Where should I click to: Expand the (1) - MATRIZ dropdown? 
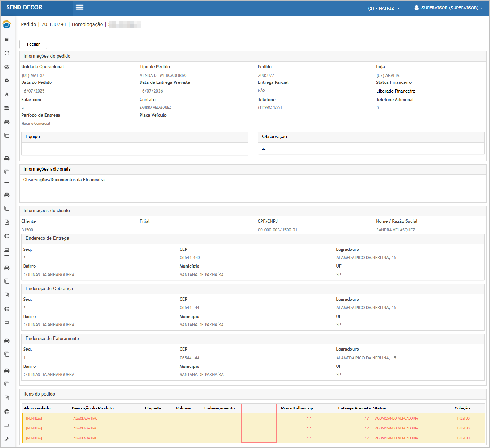coord(384,8)
